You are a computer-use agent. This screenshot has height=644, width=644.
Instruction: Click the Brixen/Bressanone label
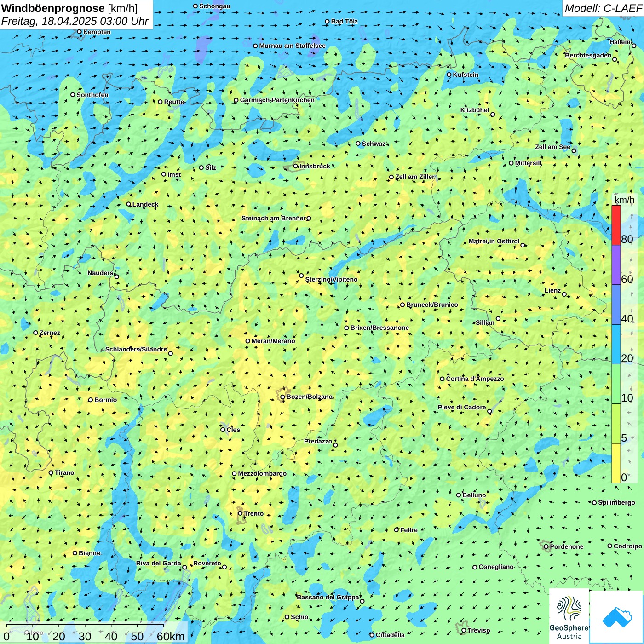379,328
